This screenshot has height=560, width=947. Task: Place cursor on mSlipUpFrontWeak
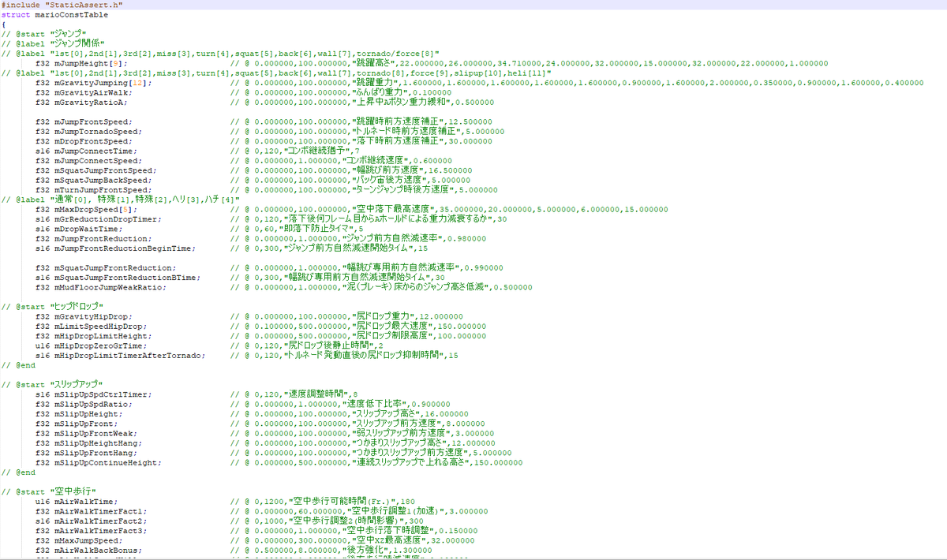(94, 433)
